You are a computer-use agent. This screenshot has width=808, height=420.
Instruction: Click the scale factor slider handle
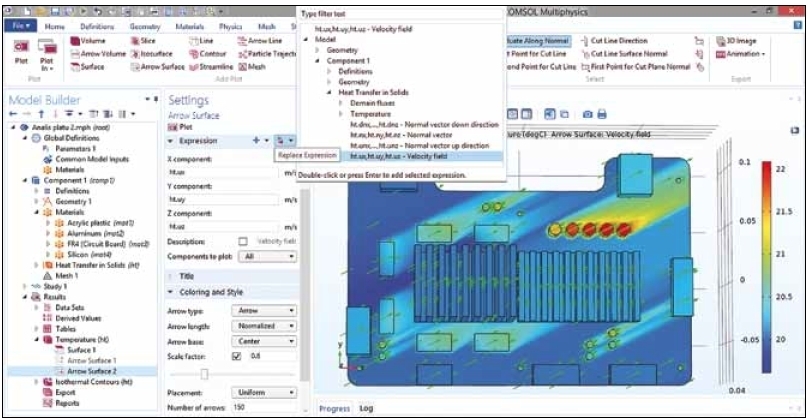[x=205, y=374]
